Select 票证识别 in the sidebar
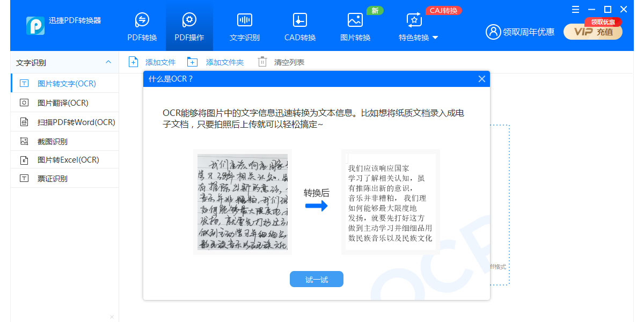This screenshot has width=644, height=322. [x=65, y=178]
